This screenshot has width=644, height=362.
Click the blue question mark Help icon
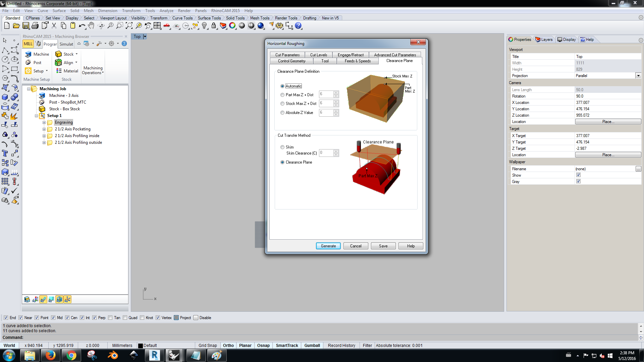(298, 26)
